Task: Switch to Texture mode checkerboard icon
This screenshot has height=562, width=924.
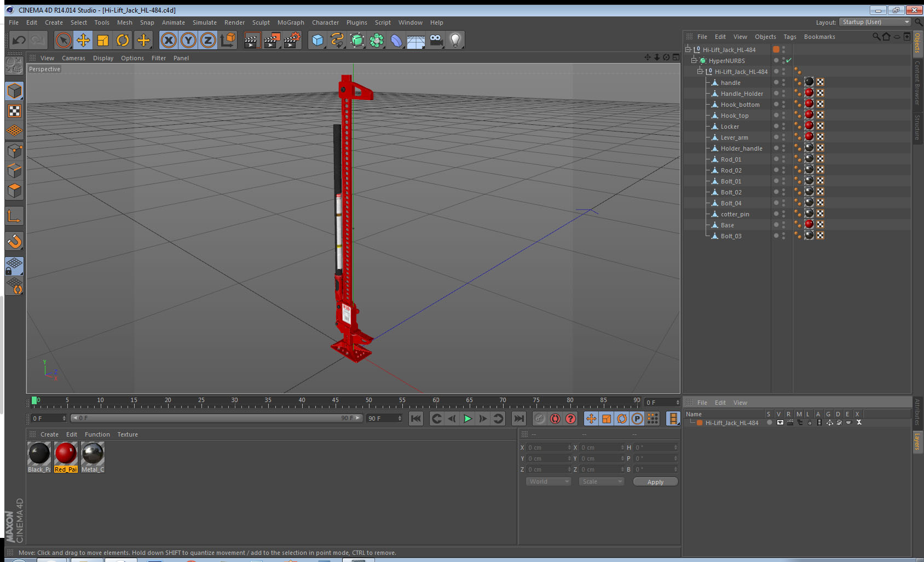Action: point(14,111)
